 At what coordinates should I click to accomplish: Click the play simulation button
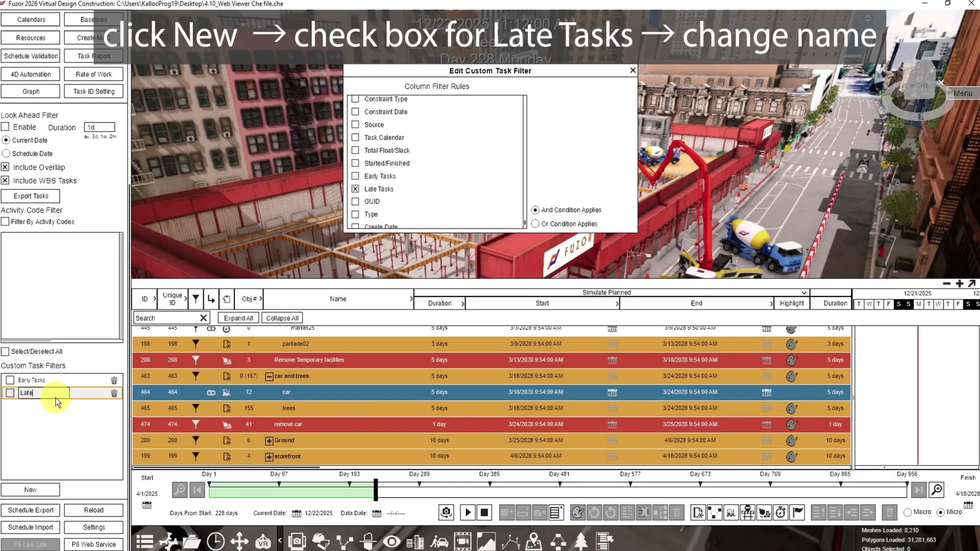(468, 512)
